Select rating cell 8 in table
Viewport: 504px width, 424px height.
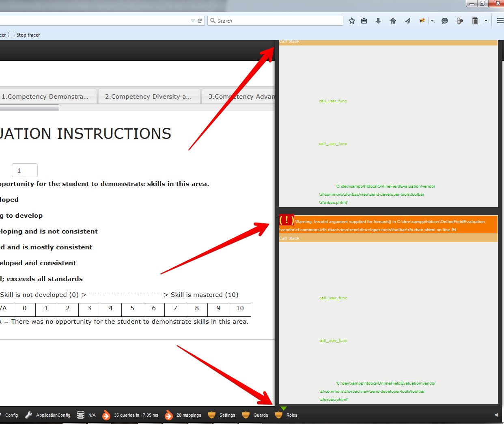[x=196, y=309]
